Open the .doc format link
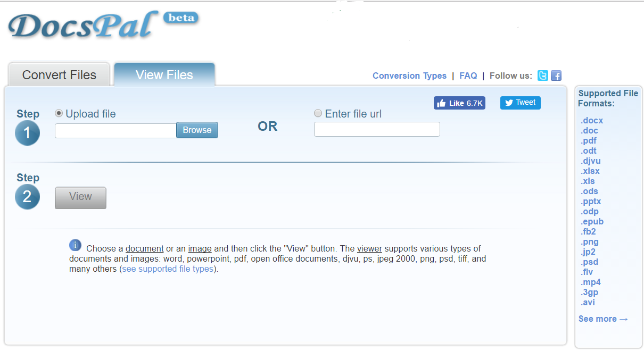This screenshot has height=351, width=644. [589, 131]
